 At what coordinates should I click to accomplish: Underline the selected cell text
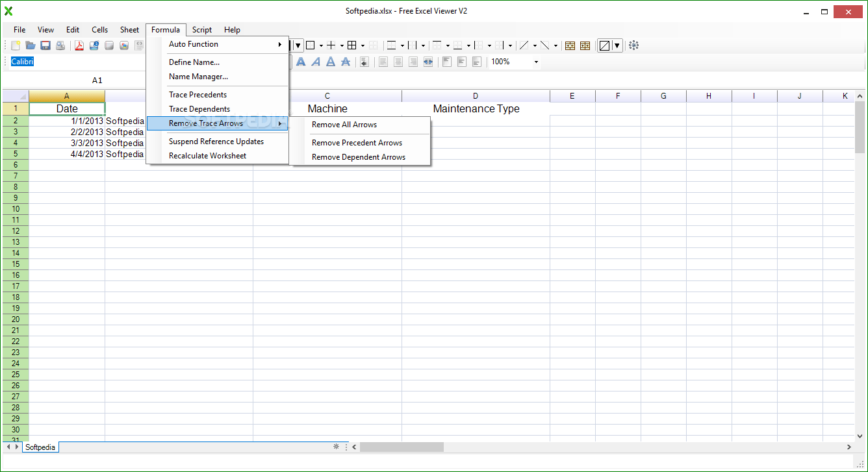click(x=330, y=62)
